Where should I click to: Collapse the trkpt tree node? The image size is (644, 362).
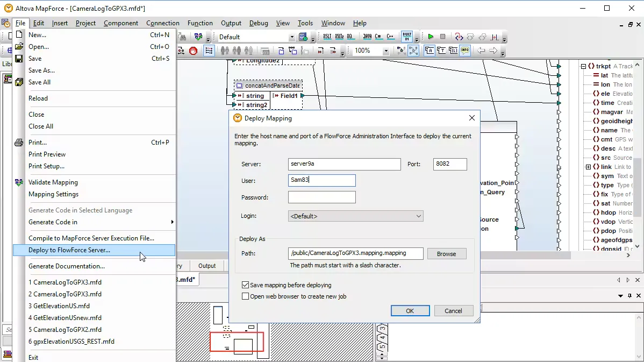pyautogui.click(x=583, y=66)
